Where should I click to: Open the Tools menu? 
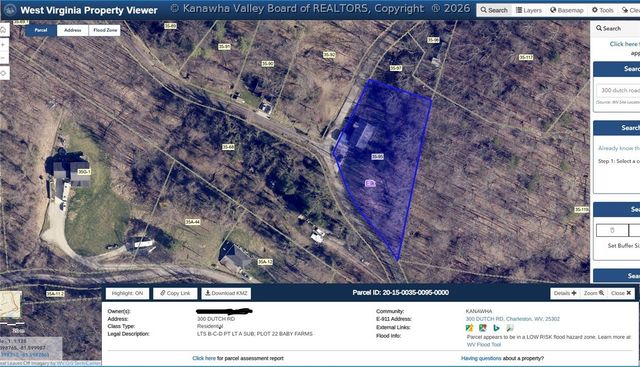pyautogui.click(x=603, y=10)
